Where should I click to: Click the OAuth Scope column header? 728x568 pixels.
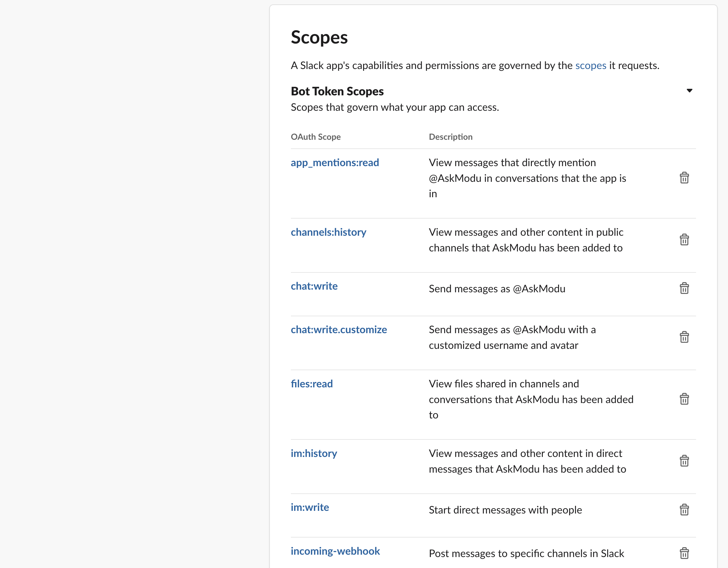click(316, 137)
